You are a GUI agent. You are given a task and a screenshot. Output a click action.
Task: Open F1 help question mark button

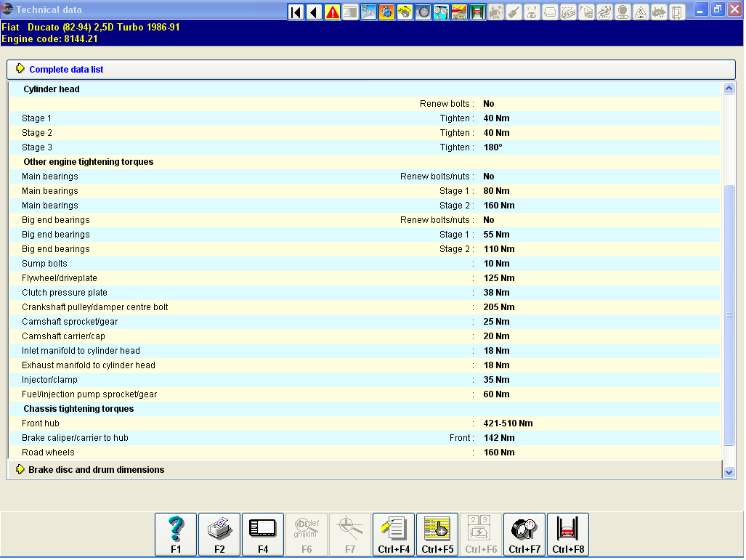click(176, 535)
